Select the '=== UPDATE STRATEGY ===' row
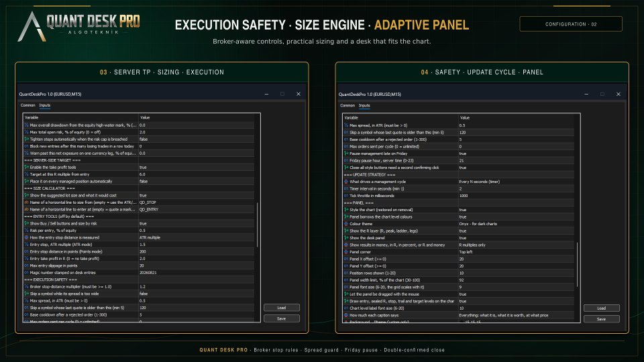The height and width of the screenshot is (362, 644). pyautogui.click(x=458, y=175)
